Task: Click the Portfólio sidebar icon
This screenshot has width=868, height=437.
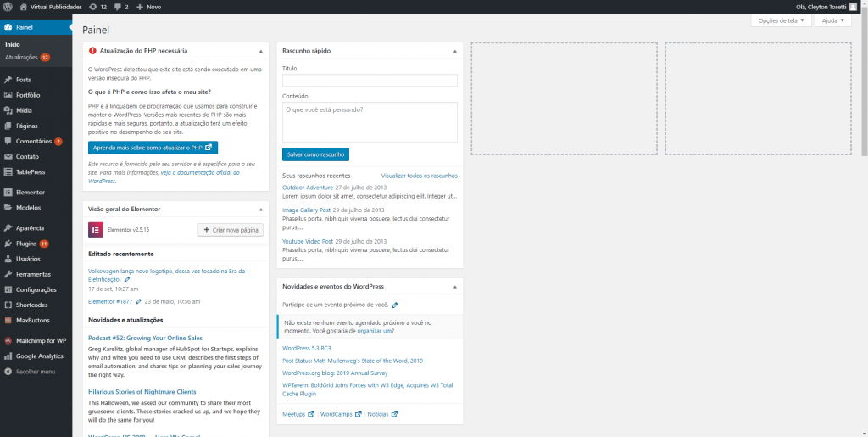Action: (x=8, y=95)
